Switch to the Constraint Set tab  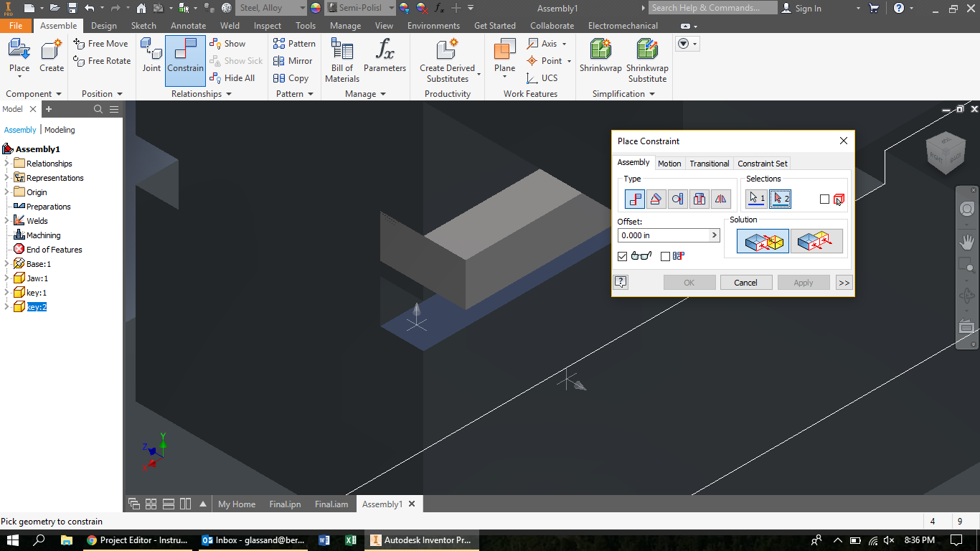click(x=763, y=164)
